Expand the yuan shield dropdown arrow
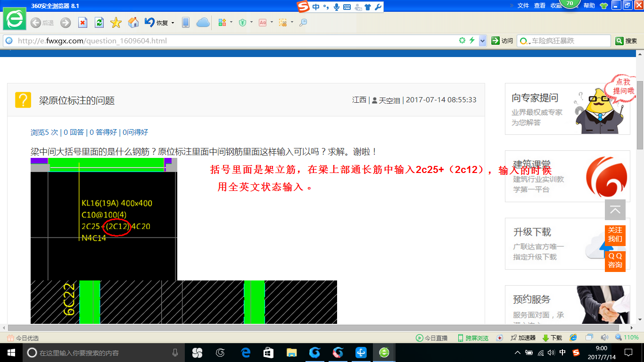Screen dimensions: 644x362 251,22
